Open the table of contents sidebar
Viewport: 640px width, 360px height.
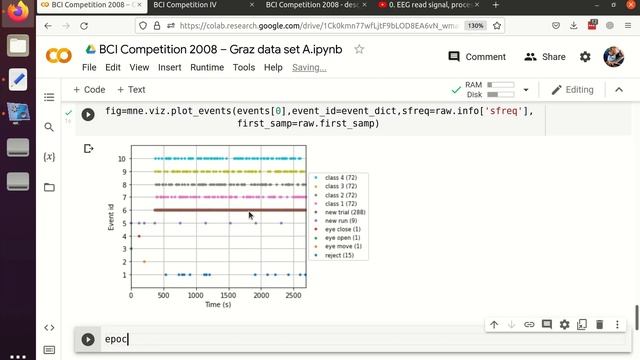(x=49, y=97)
